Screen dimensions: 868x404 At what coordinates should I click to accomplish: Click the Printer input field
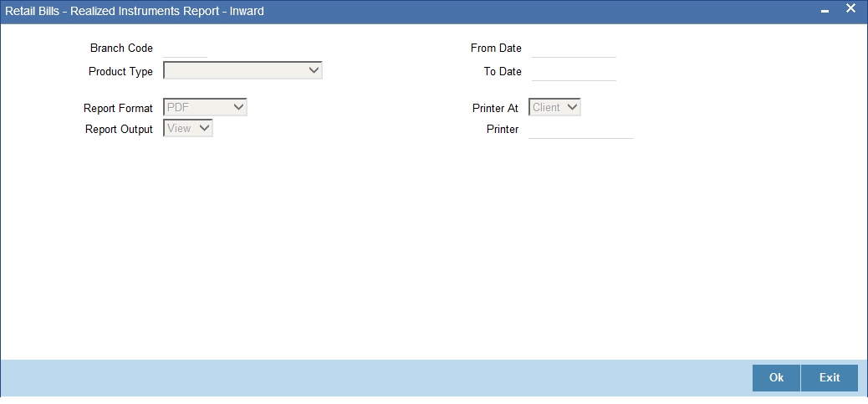coord(580,129)
